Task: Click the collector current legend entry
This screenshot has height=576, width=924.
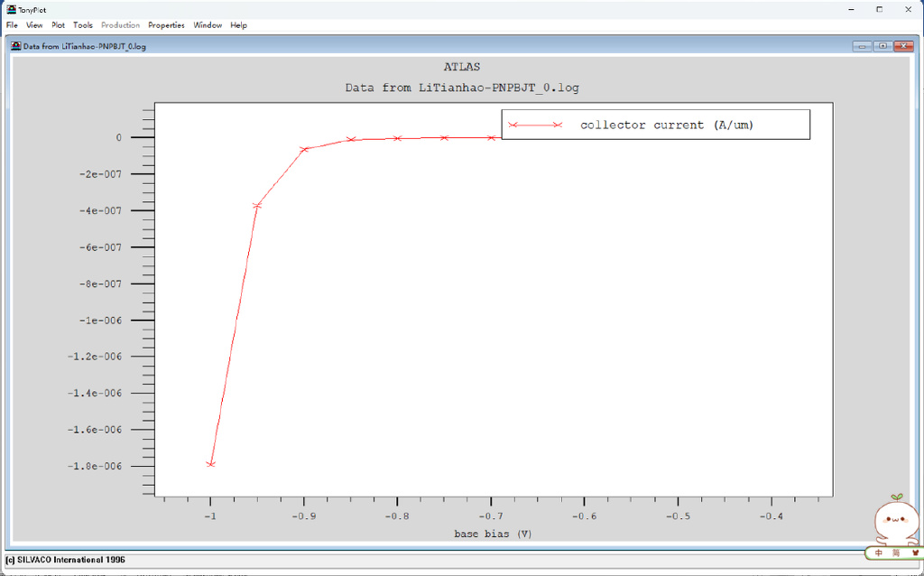Action: pyautogui.click(x=655, y=125)
